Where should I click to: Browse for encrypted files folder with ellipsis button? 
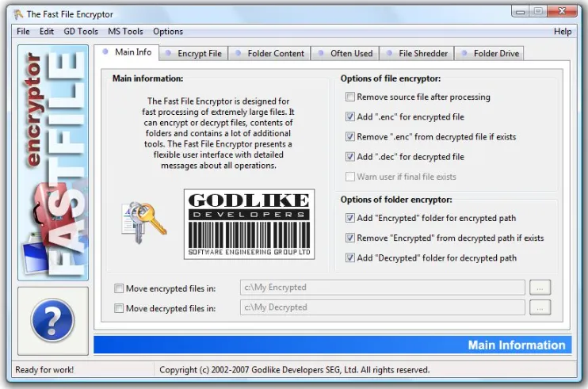pos(540,288)
